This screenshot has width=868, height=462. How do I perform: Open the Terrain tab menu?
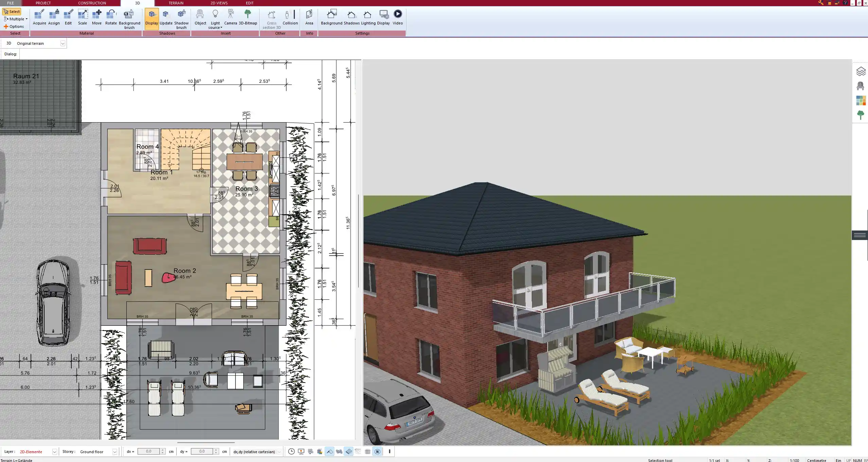pos(176,3)
